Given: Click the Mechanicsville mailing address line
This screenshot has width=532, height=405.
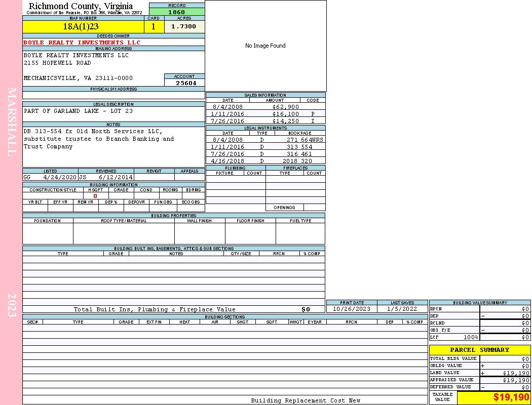Looking at the screenshot, I should tap(78, 78).
